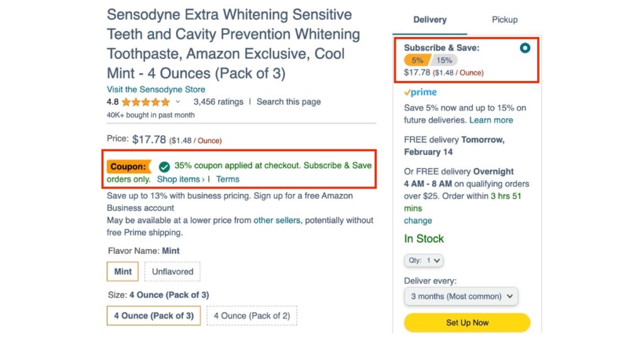Select the 5% savings pill
The width and height of the screenshot is (644, 338).
tap(417, 60)
